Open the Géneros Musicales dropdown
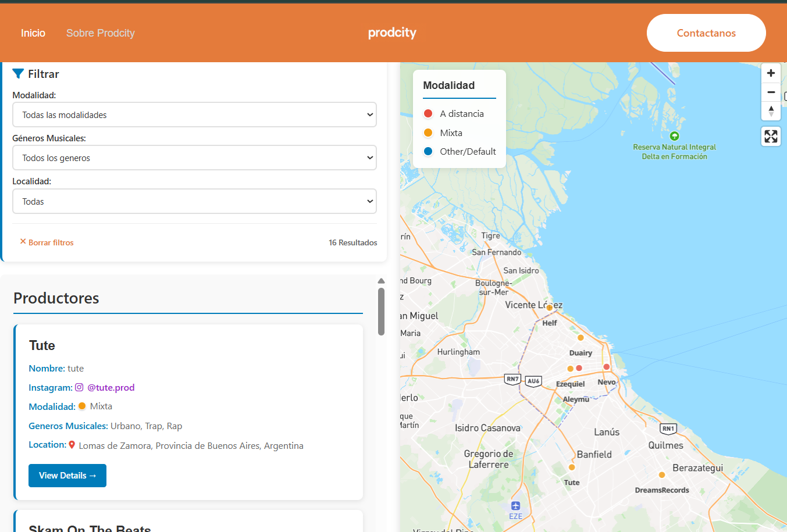The height and width of the screenshot is (532, 787). pos(194,158)
